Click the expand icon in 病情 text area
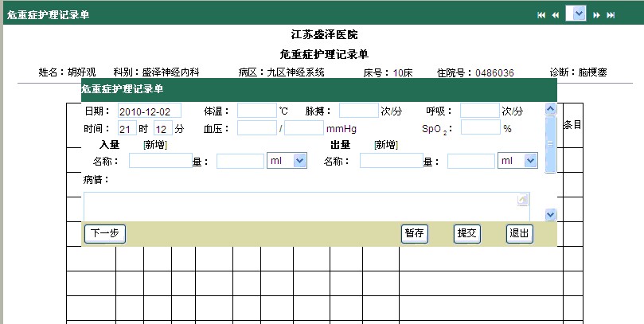 click(x=522, y=200)
